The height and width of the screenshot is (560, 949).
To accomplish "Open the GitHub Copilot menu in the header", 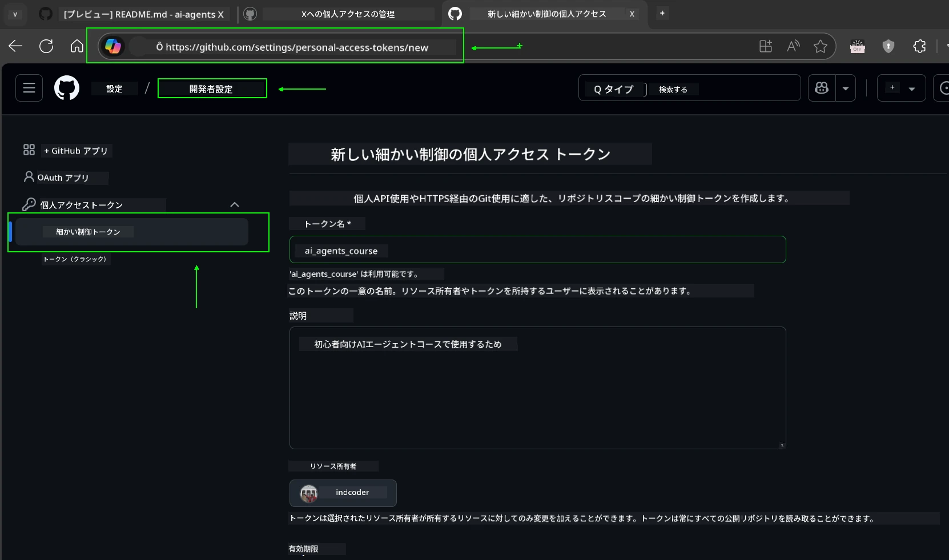I will [x=821, y=88].
